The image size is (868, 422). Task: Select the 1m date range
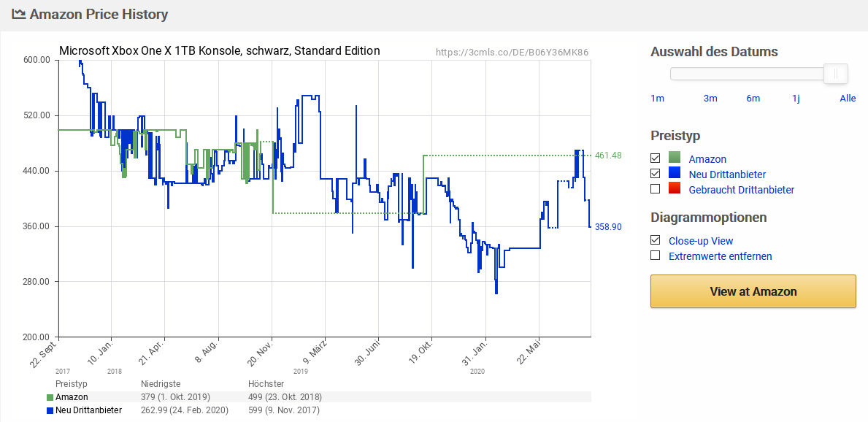[x=657, y=99]
